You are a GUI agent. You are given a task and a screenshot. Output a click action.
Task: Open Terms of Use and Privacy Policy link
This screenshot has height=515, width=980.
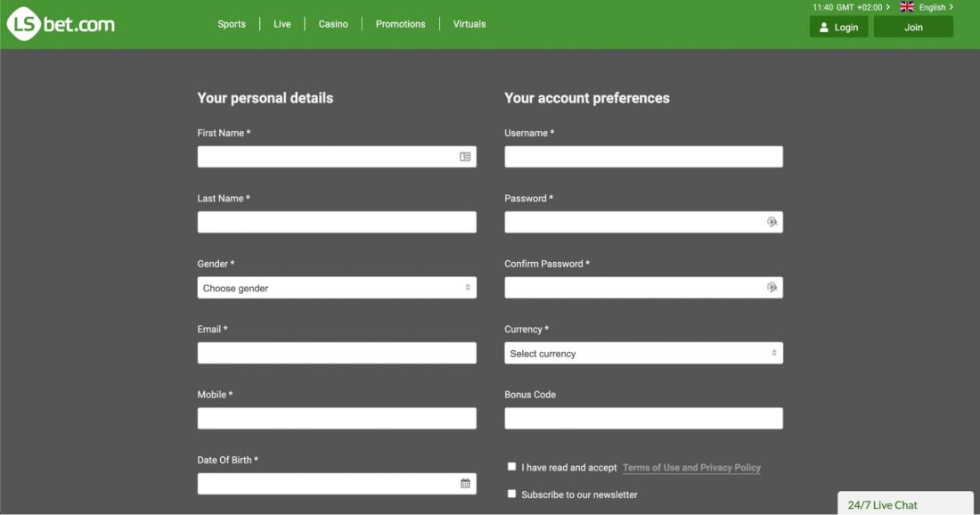point(691,468)
